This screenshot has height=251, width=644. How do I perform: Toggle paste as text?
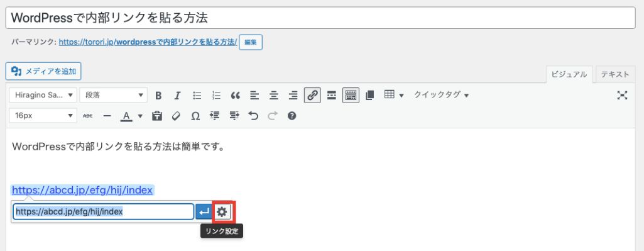(156, 116)
